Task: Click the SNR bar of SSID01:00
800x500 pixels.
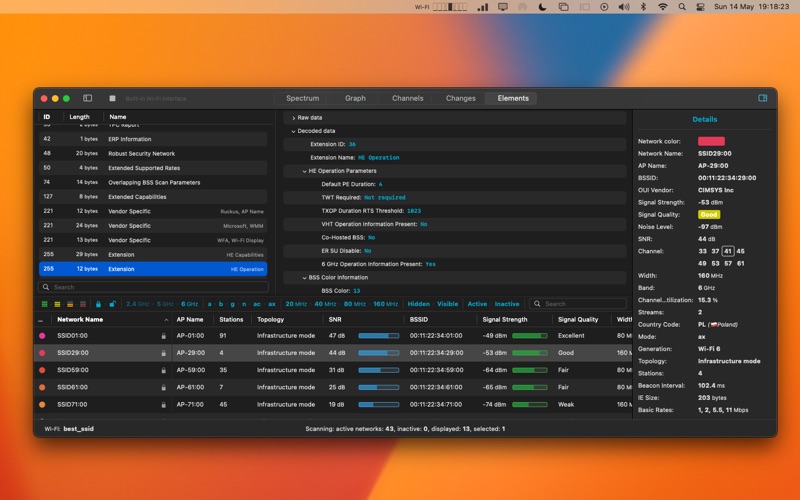Action: point(379,336)
